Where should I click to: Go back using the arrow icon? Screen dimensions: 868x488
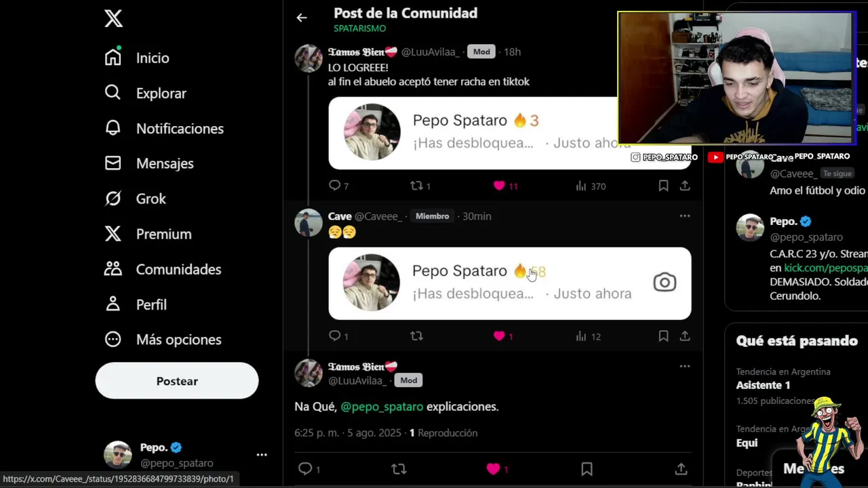tap(302, 18)
